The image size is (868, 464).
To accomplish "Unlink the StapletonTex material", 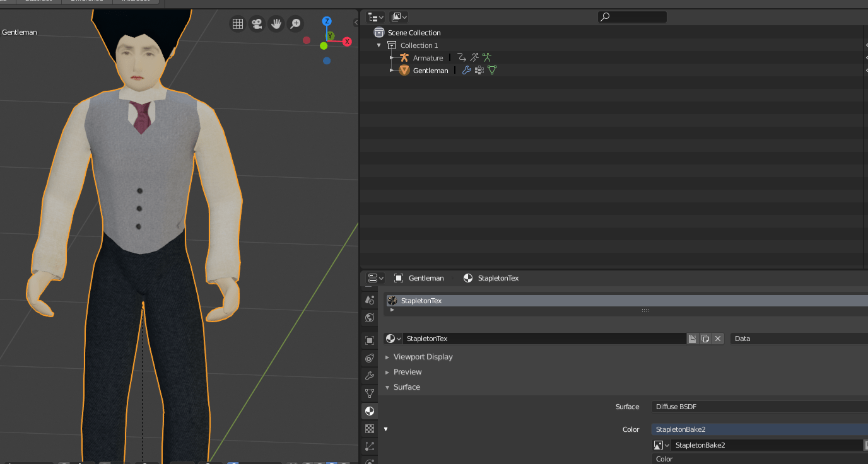I will 718,339.
